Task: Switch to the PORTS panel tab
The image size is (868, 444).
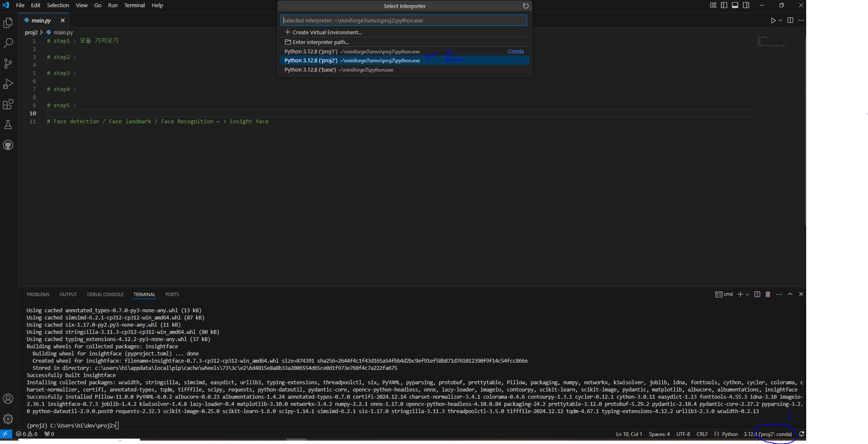Action: coord(172,294)
